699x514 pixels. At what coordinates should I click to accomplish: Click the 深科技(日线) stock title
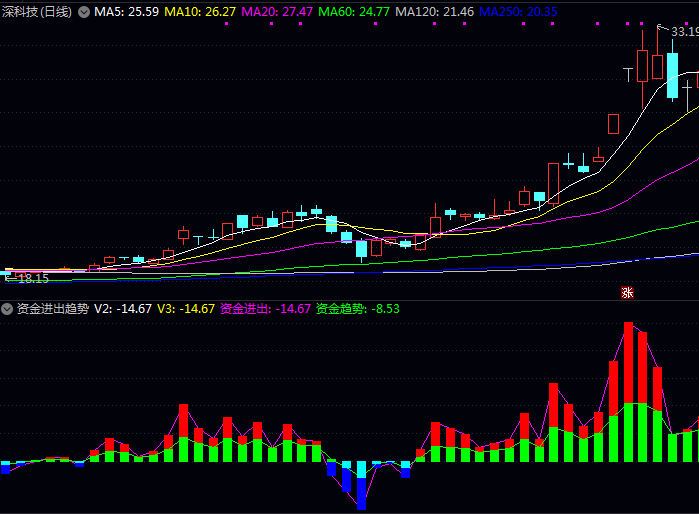(37, 12)
